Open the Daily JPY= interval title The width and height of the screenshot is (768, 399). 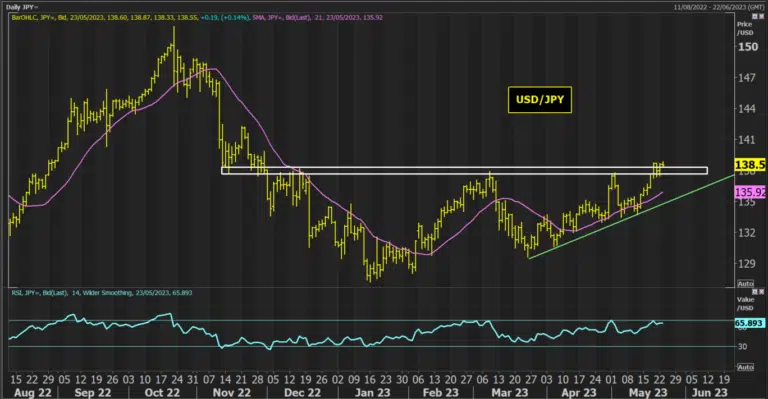pos(22,7)
